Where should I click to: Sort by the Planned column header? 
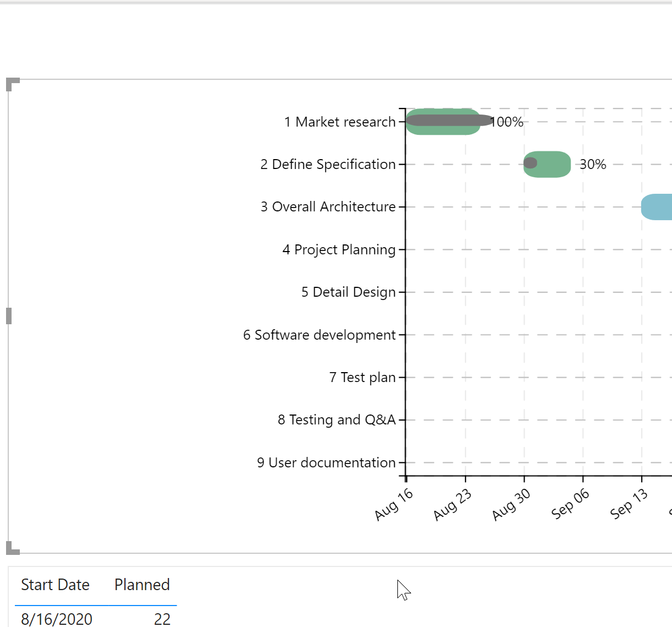pyautogui.click(x=142, y=585)
